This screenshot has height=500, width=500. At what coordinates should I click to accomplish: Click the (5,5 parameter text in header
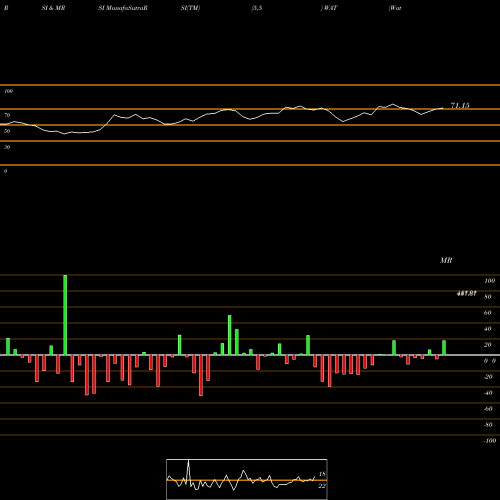click(x=257, y=8)
